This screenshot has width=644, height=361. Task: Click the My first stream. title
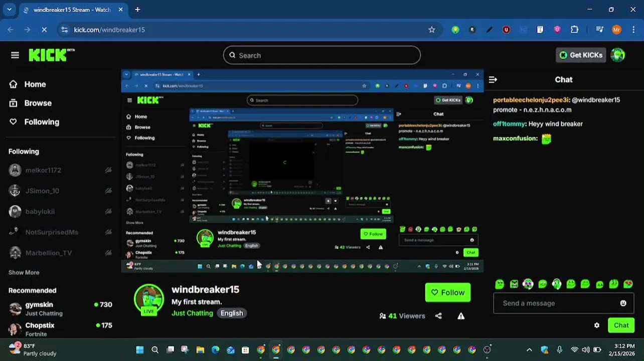[x=197, y=302]
